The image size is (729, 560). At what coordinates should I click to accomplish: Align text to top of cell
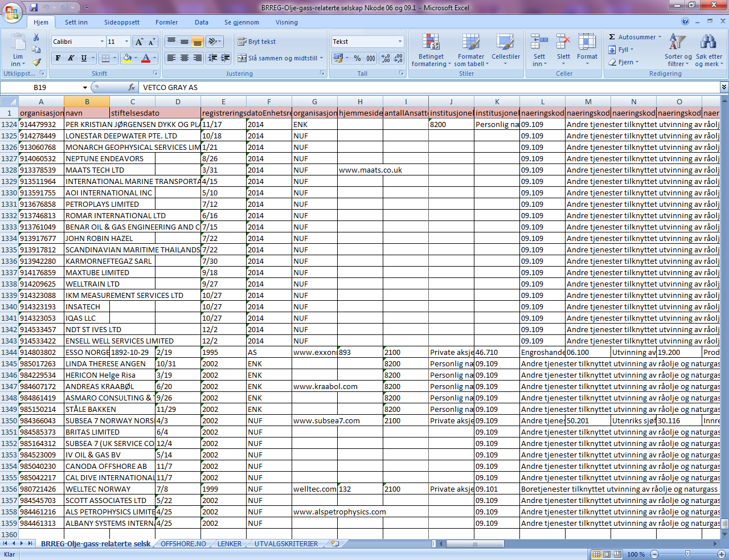pos(171,42)
